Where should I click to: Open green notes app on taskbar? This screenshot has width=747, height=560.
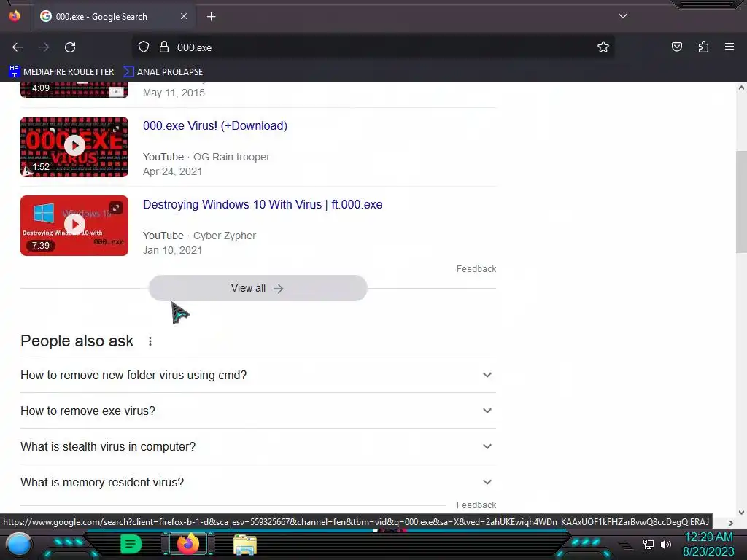point(131,544)
